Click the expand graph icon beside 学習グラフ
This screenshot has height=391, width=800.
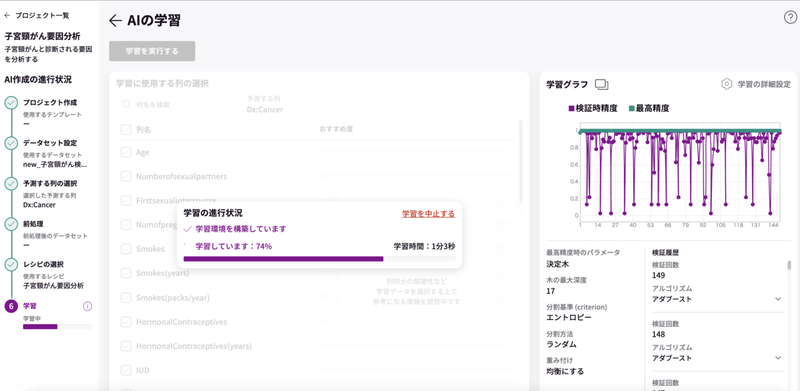(x=602, y=84)
